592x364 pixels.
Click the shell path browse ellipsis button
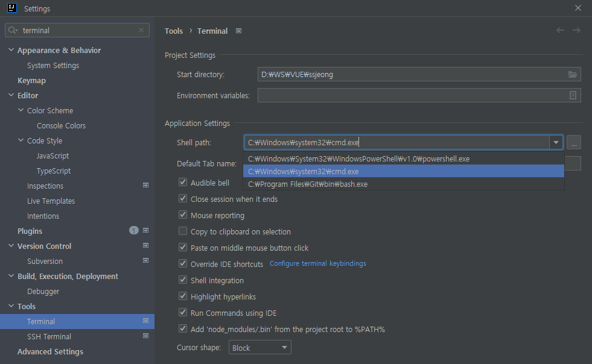[574, 143]
